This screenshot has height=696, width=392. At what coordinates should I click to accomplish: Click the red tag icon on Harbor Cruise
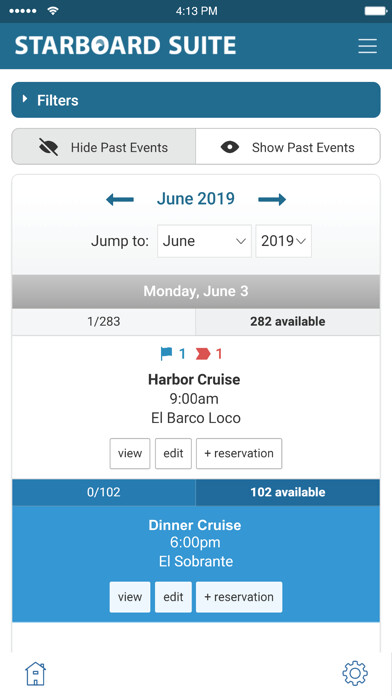tap(202, 354)
